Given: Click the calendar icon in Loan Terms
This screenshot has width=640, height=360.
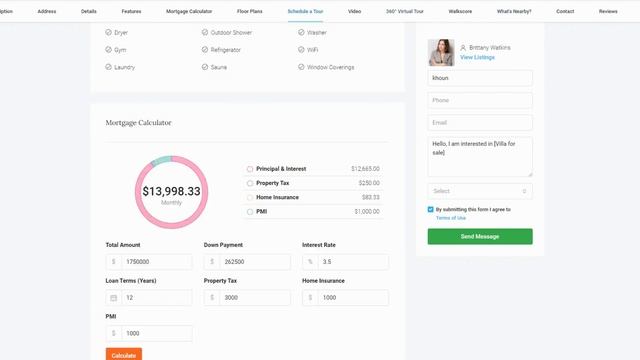Looking at the screenshot, I should pyautogui.click(x=113, y=298).
